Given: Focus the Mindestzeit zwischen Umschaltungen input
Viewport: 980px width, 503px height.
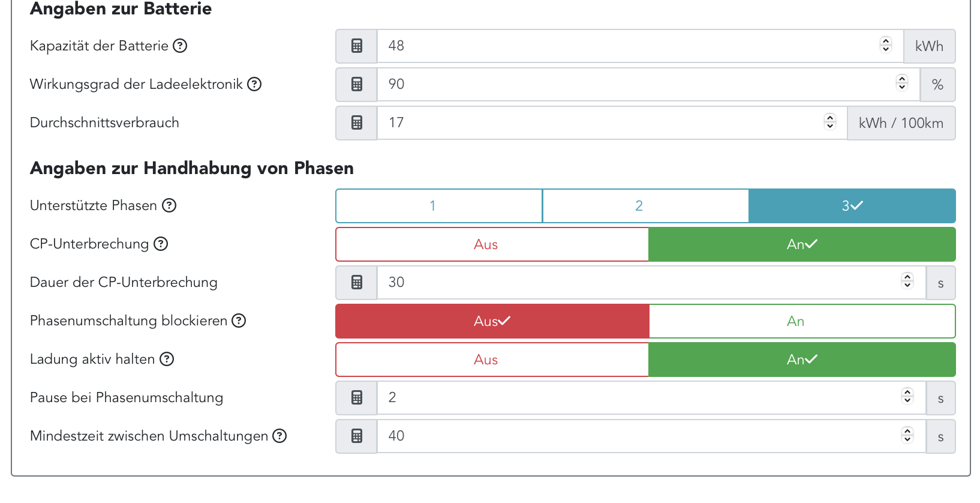Looking at the screenshot, I should [x=636, y=436].
